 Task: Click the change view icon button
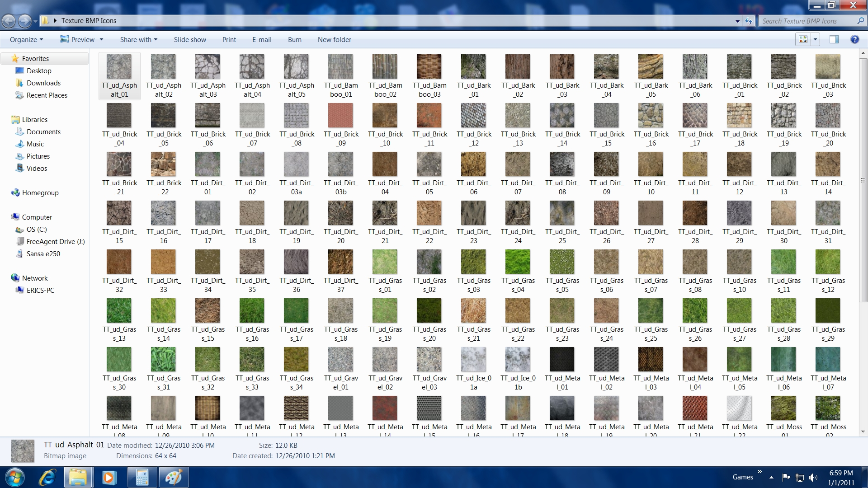coord(803,40)
